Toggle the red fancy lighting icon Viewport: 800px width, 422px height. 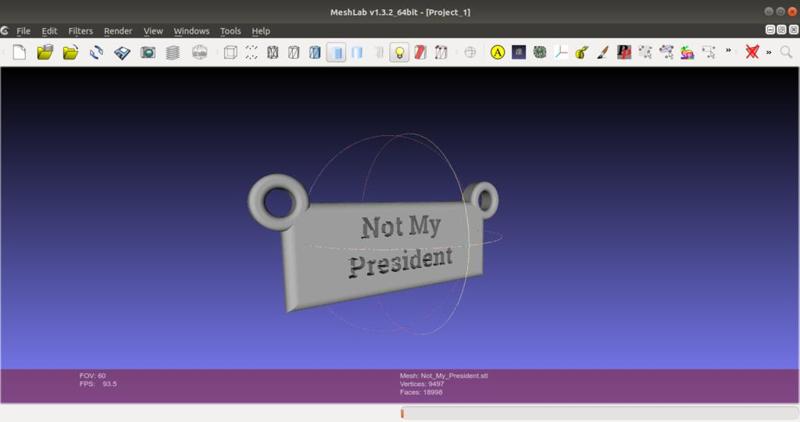coord(420,52)
